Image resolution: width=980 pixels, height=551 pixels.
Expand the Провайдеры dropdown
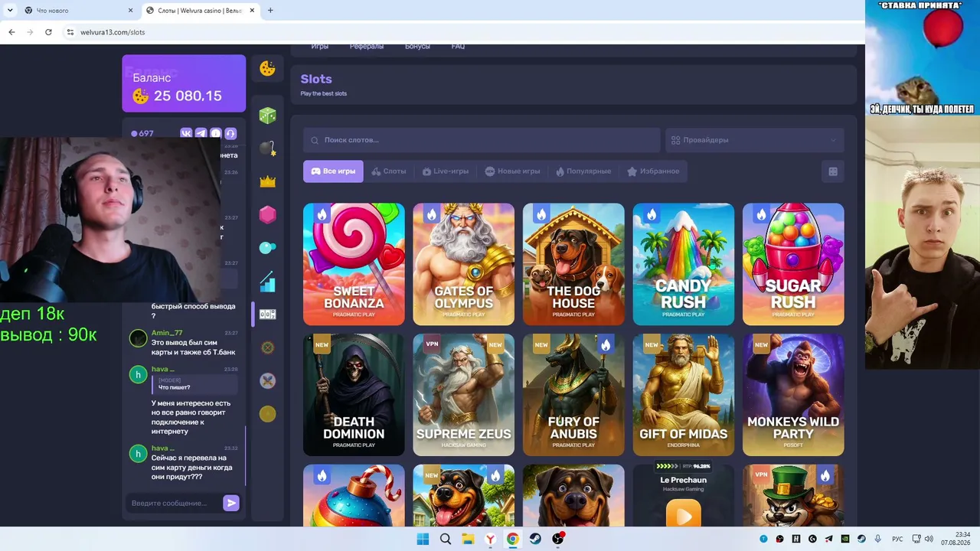pyautogui.click(x=754, y=140)
